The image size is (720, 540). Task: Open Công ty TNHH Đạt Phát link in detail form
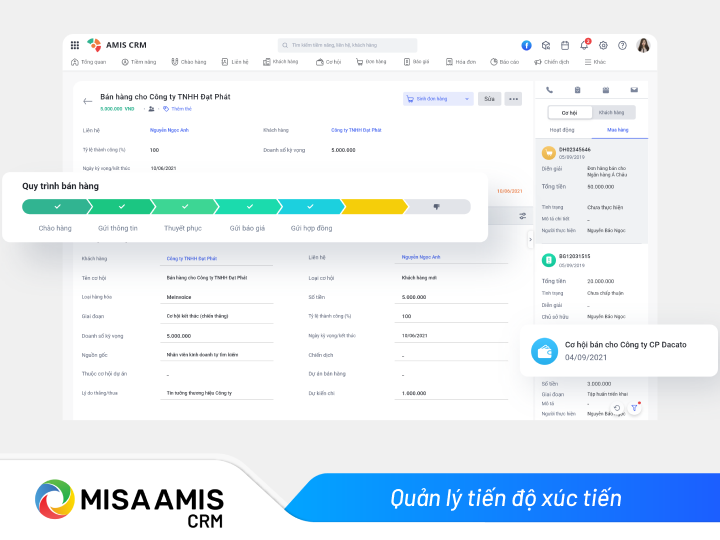click(x=192, y=259)
